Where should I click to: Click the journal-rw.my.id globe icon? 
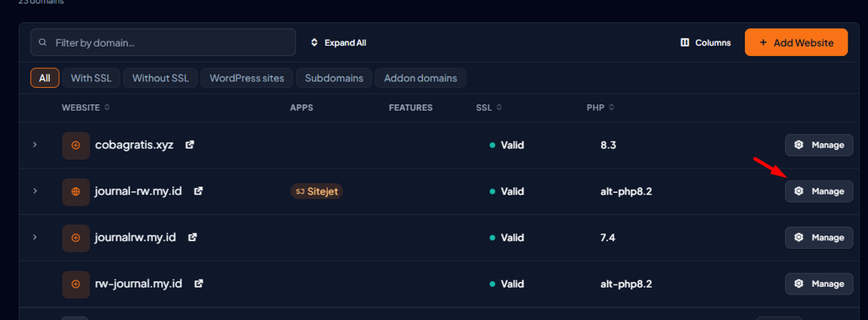[x=75, y=191]
